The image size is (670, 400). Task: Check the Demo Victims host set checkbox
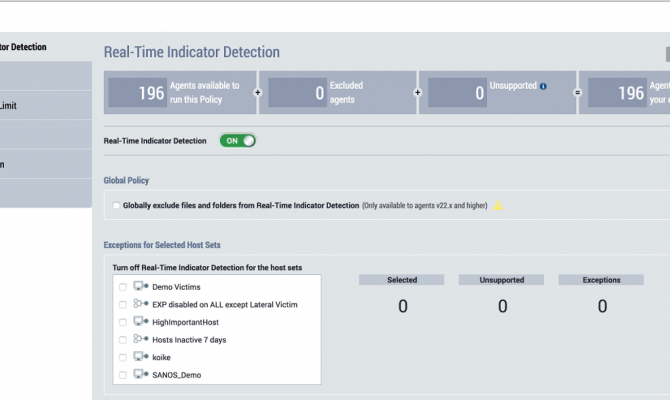(123, 287)
